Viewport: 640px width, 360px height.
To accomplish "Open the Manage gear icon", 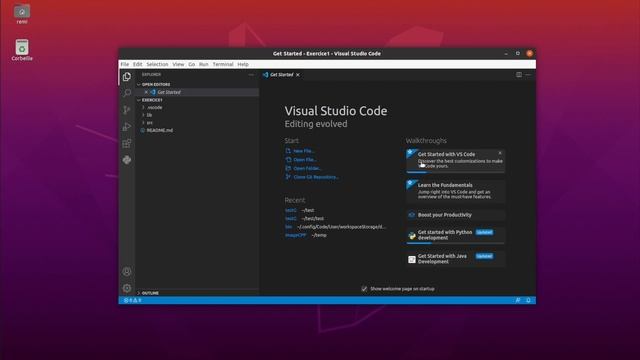I will (x=127, y=288).
